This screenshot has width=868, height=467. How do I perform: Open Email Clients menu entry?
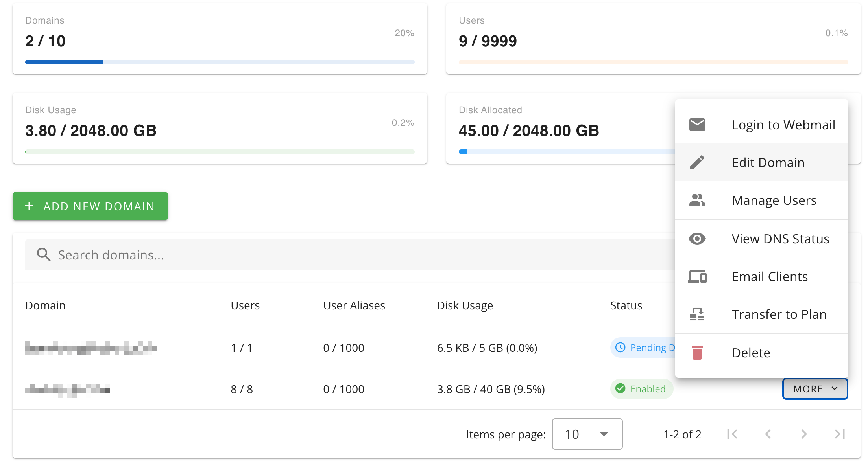tap(761, 276)
